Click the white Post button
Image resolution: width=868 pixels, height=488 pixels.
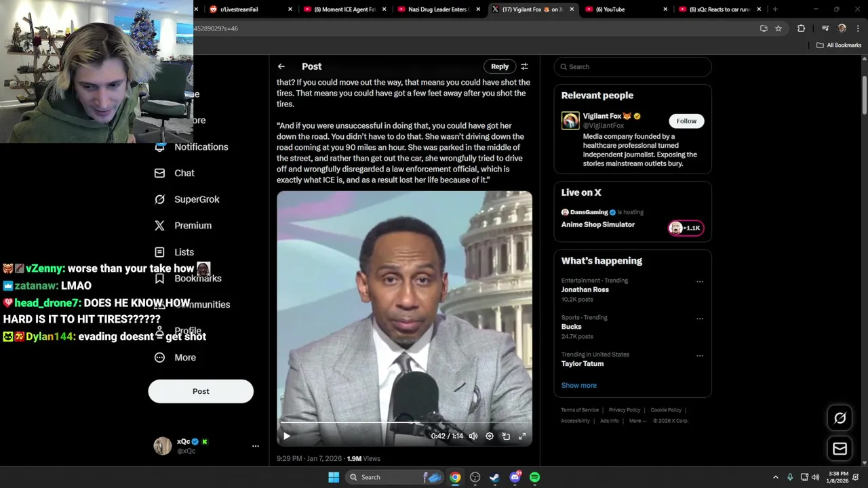(x=201, y=391)
